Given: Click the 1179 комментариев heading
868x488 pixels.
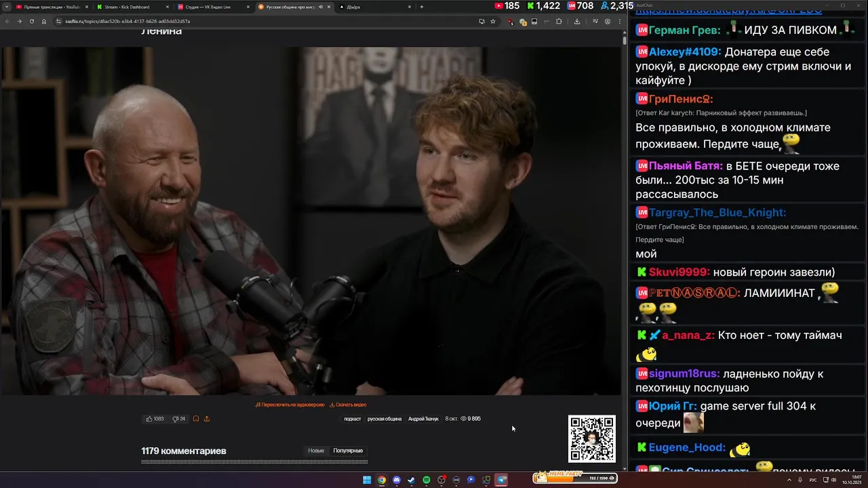Looking at the screenshot, I should [x=184, y=451].
